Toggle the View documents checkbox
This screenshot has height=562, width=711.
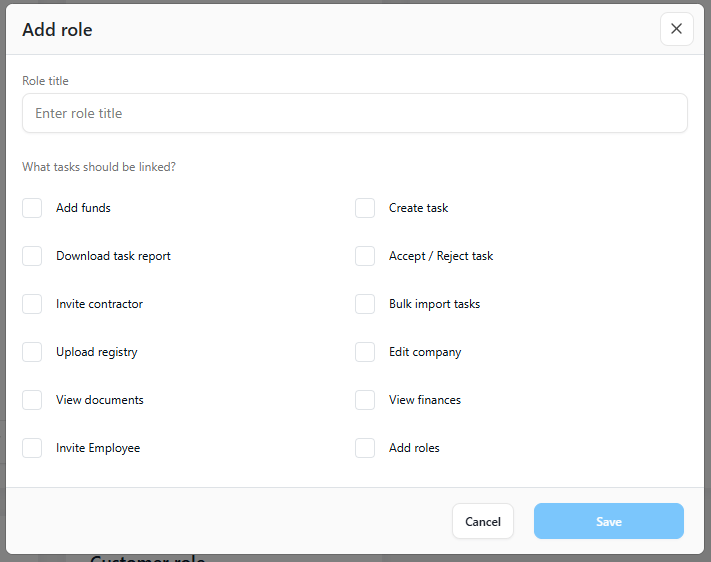click(32, 400)
